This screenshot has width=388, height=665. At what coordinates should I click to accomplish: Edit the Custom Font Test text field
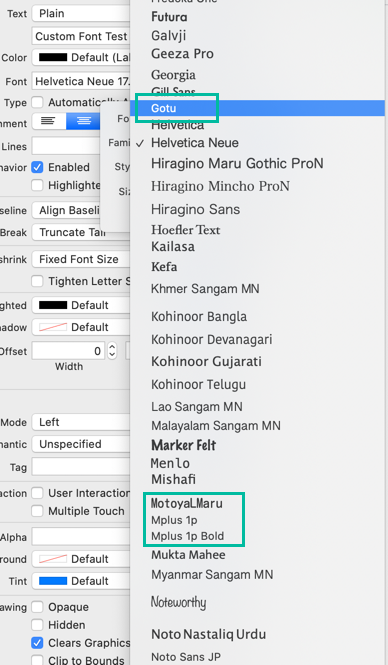coord(81,36)
